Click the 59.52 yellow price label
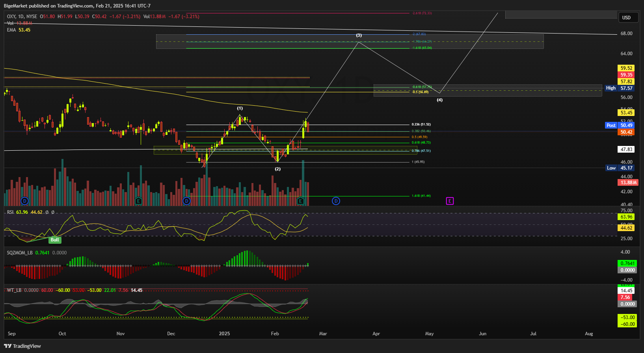 point(626,68)
